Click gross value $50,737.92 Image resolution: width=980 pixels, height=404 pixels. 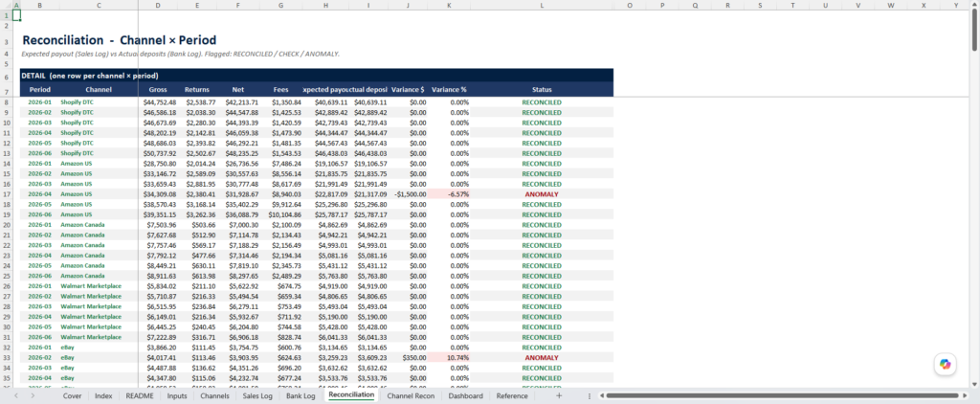158,153
